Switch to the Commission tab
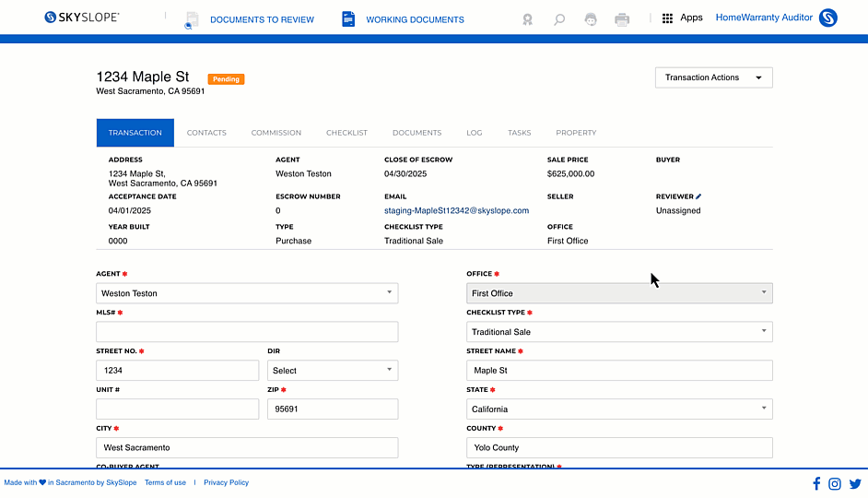This screenshot has width=868, height=498. pyautogui.click(x=276, y=133)
